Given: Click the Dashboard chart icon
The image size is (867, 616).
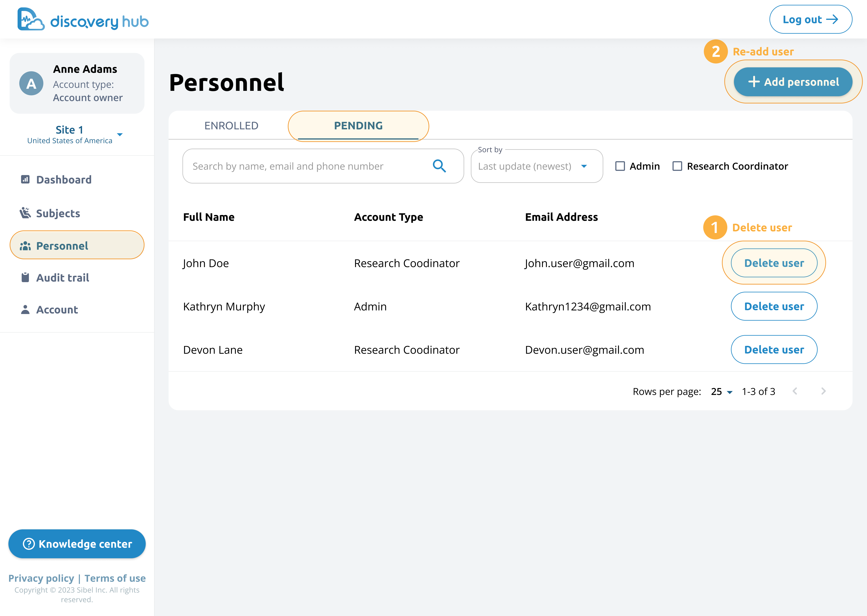Looking at the screenshot, I should pyautogui.click(x=25, y=179).
